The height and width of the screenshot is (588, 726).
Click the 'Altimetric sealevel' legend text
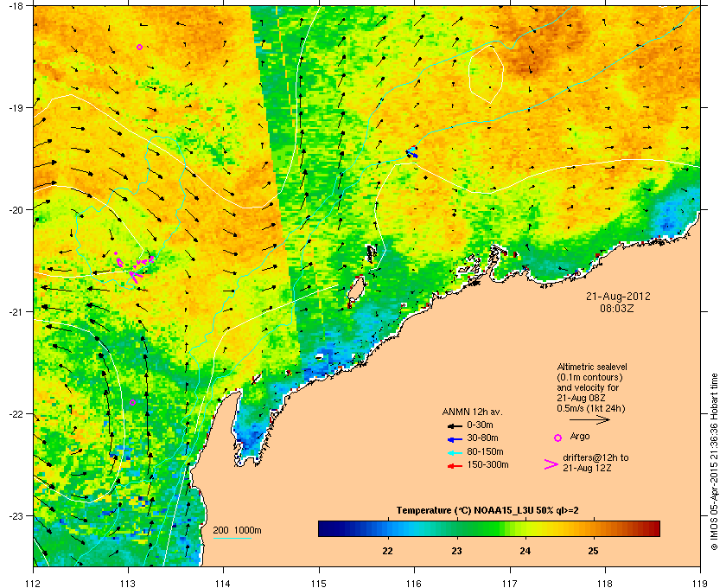click(x=592, y=367)
